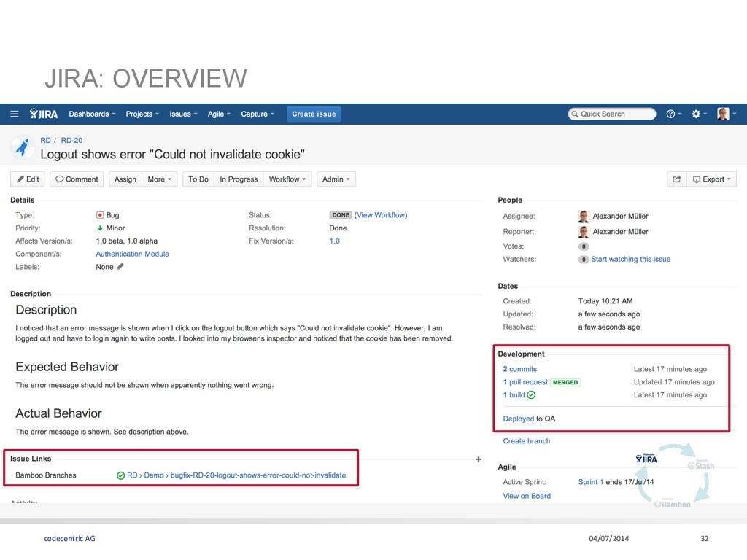Open the help question mark menu

673,114
